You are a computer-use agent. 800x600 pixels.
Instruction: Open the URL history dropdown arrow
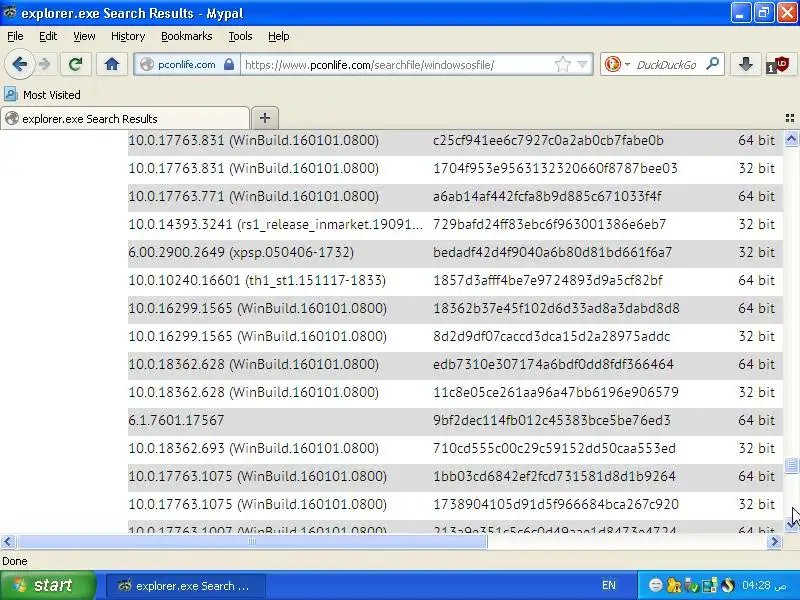(x=582, y=64)
